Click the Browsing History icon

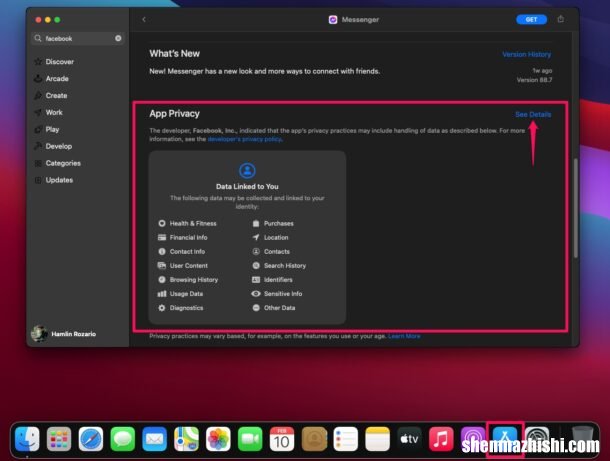pyautogui.click(x=162, y=279)
